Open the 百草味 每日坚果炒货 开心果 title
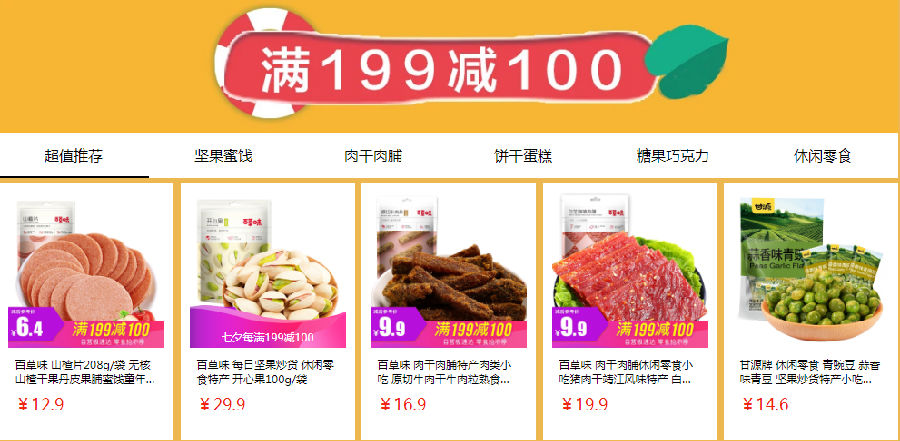Viewport: 900px width, 441px height. (266, 372)
